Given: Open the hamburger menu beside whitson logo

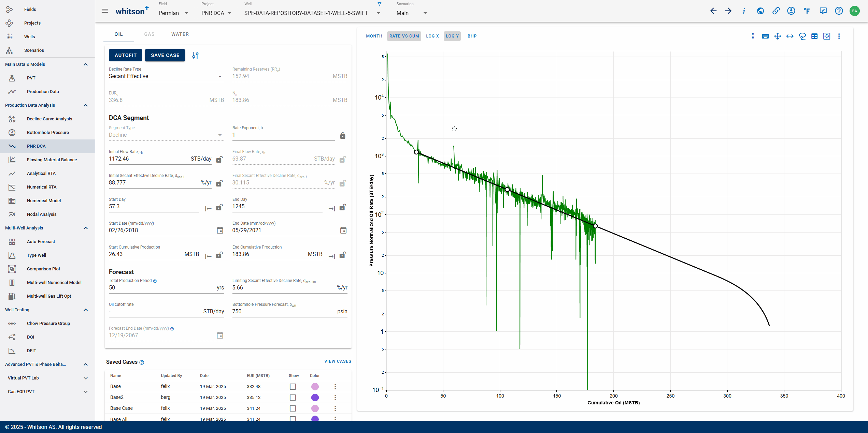Looking at the screenshot, I should click(105, 11).
